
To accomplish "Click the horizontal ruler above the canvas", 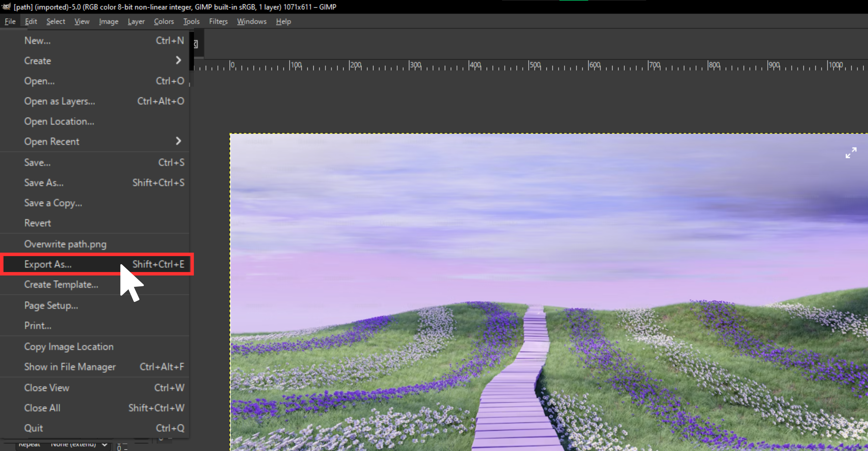I will (x=531, y=65).
